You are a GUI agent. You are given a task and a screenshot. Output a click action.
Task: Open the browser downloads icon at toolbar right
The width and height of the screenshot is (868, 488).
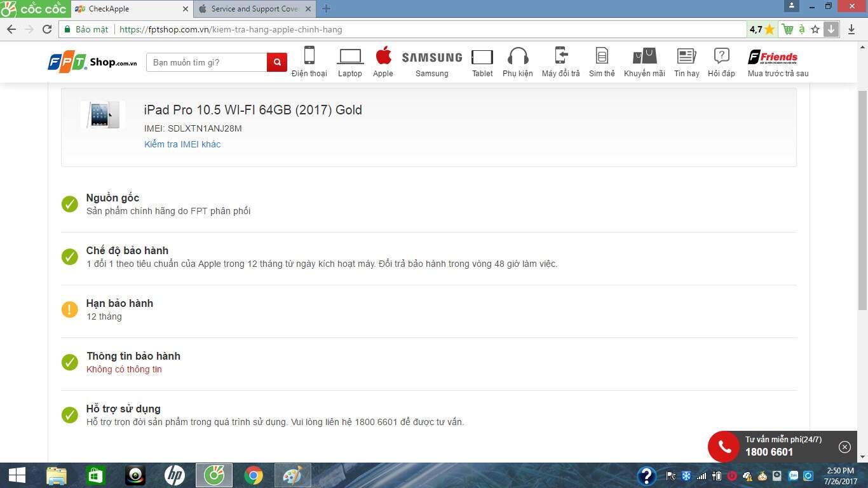tap(852, 29)
